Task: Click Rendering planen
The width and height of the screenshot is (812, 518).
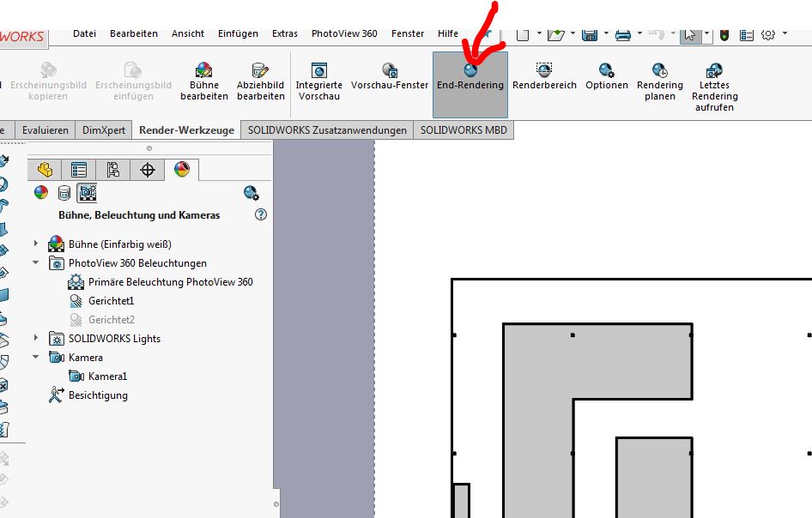Action: click(x=659, y=82)
